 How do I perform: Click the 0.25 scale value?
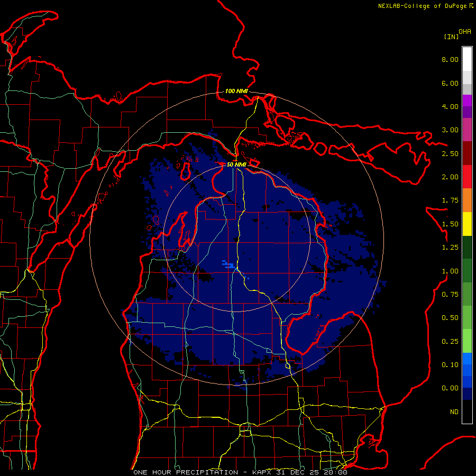(x=450, y=342)
